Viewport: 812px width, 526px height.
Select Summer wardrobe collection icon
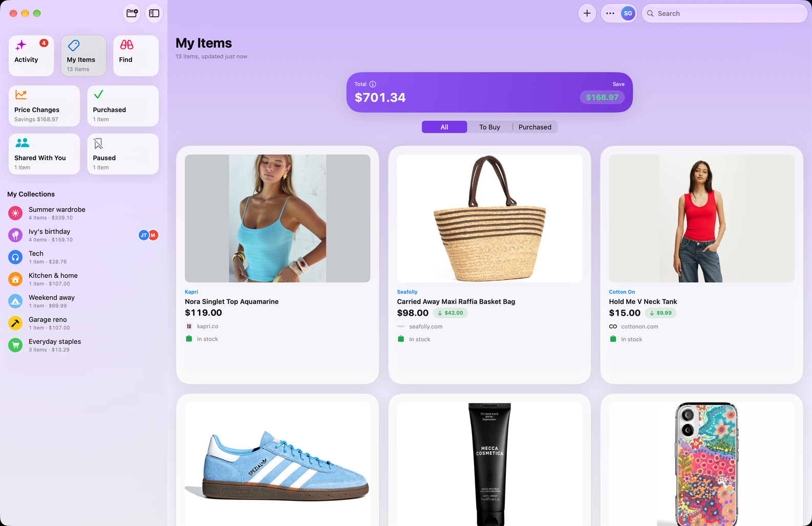[x=15, y=213]
